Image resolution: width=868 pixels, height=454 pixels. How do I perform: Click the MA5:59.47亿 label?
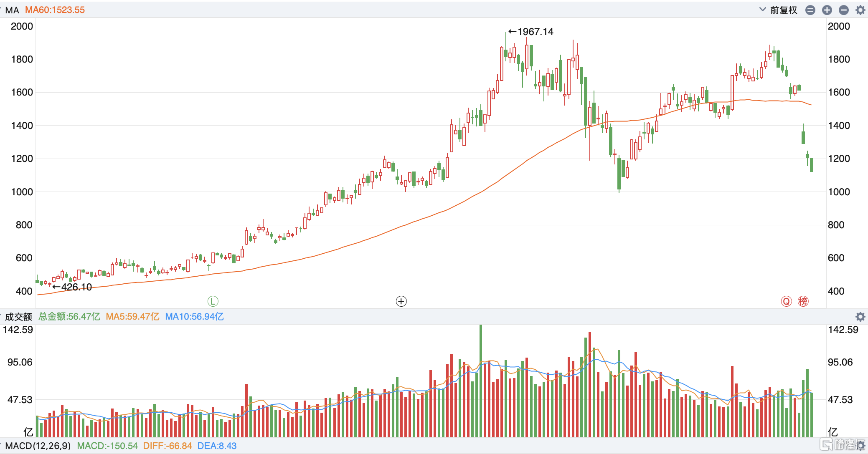tap(132, 317)
